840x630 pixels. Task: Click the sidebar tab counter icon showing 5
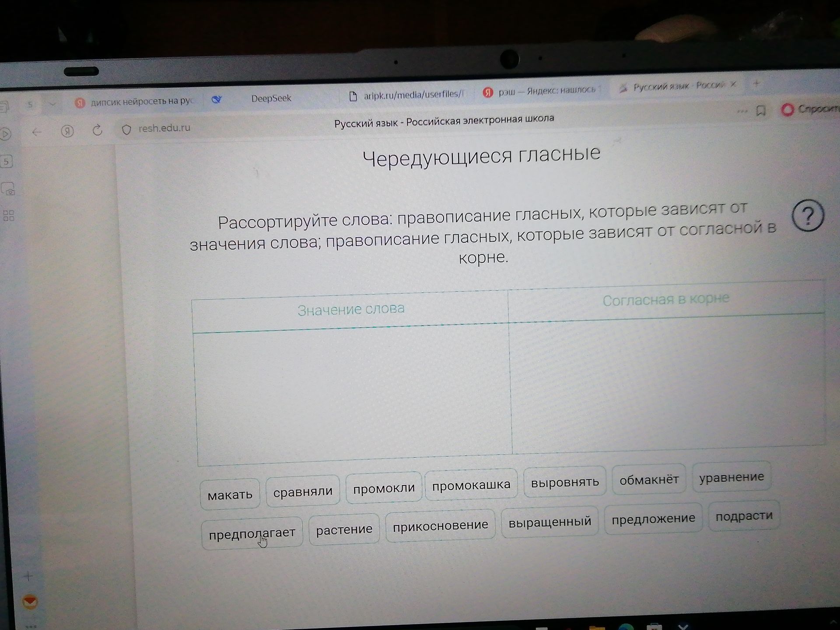pyautogui.click(x=7, y=162)
